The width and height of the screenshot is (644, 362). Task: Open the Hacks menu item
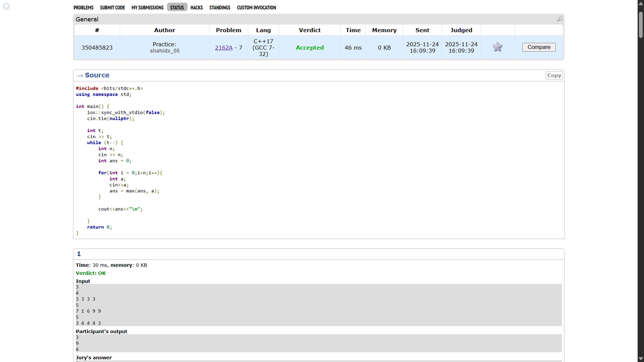(196, 8)
